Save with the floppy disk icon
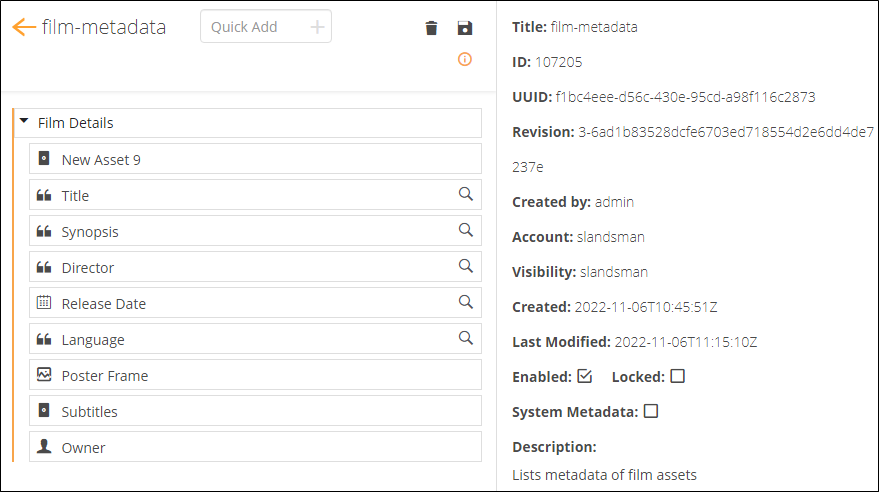Viewport: 879px width, 492px height. (465, 28)
